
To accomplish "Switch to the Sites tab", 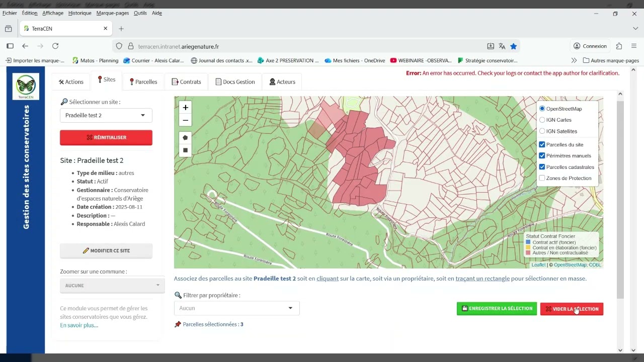I will click(x=107, y=80).
